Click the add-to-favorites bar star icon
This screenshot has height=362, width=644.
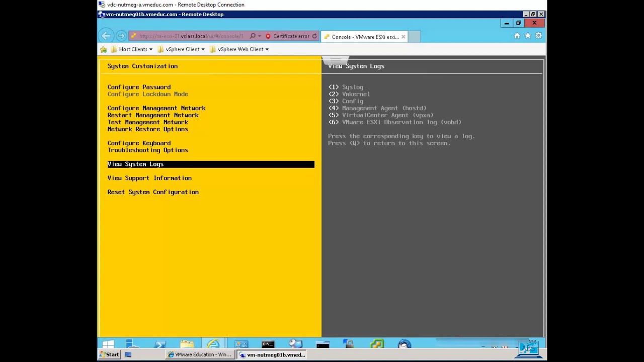(x=103, y=49)
